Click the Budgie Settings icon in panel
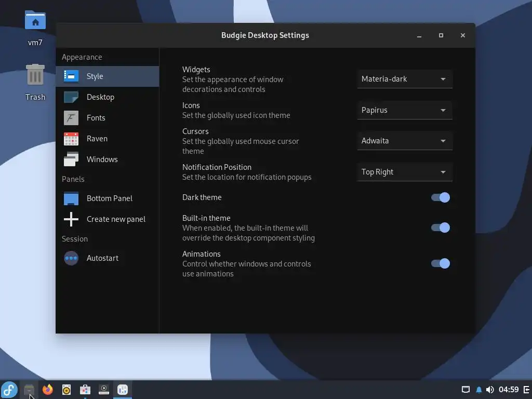Viewport: 532px width, 399px height. click(123, 390)
